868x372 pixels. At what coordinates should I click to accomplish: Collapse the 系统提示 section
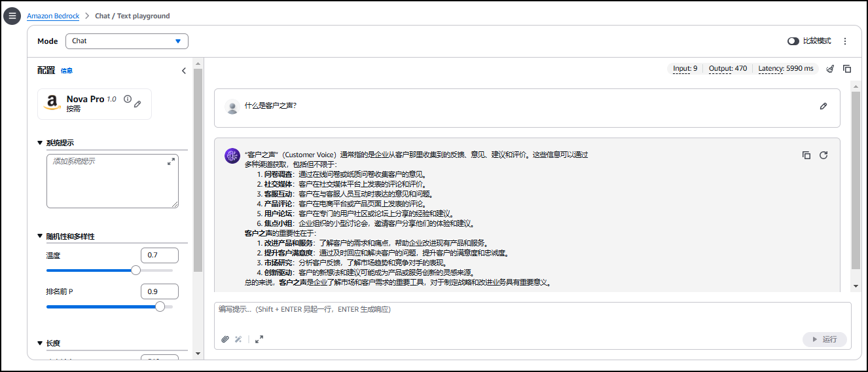tap(40, 143)
